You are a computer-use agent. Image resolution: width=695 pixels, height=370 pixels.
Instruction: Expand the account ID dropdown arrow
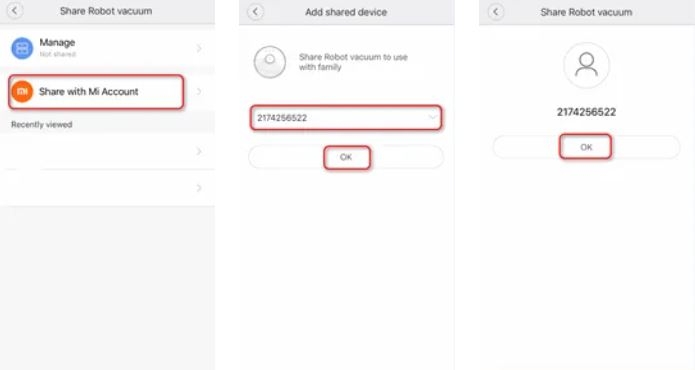pos(432,117)
